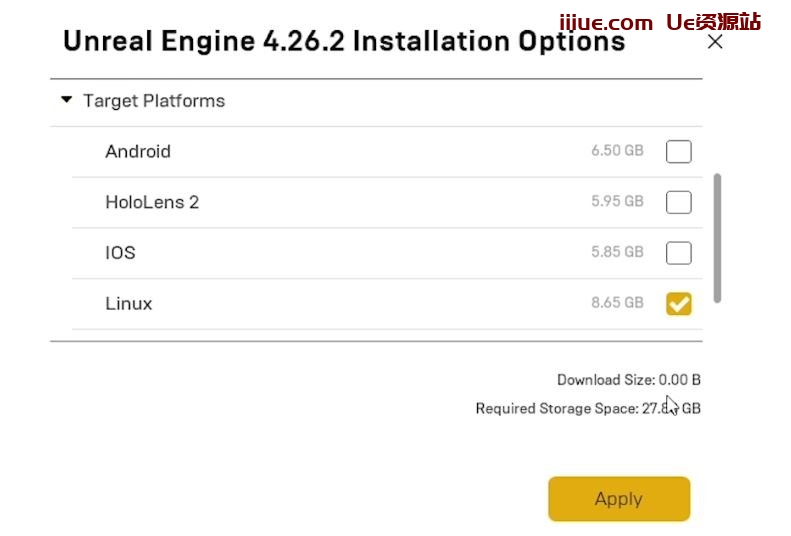Enable the Android platform checkbox
791x536 pixels.
click(x=678, y=152)
